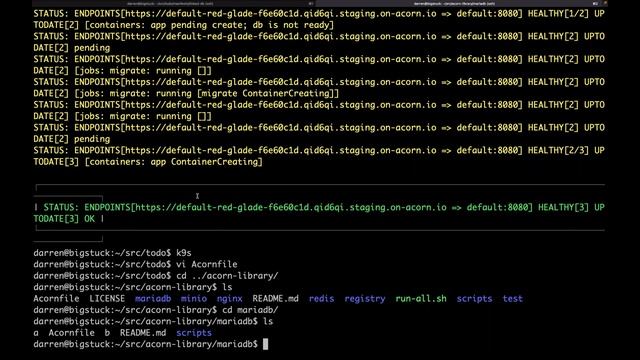
Task: Click README.md in the acorn-library listing
Action: coord(275,298)
